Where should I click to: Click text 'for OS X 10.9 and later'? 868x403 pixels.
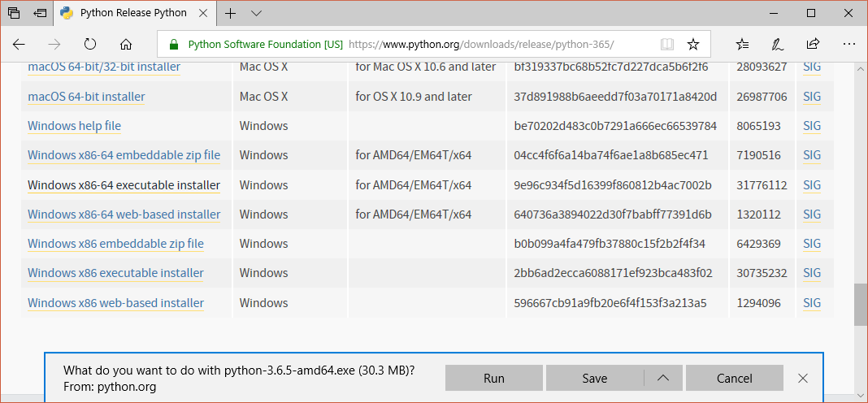point(414,97)
